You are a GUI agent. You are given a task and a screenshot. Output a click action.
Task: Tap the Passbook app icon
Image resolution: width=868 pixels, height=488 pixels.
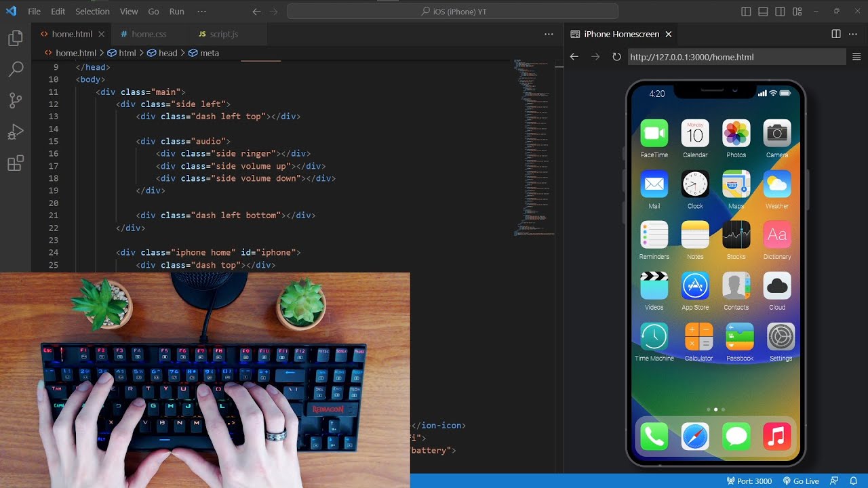[x=740, y=337]
